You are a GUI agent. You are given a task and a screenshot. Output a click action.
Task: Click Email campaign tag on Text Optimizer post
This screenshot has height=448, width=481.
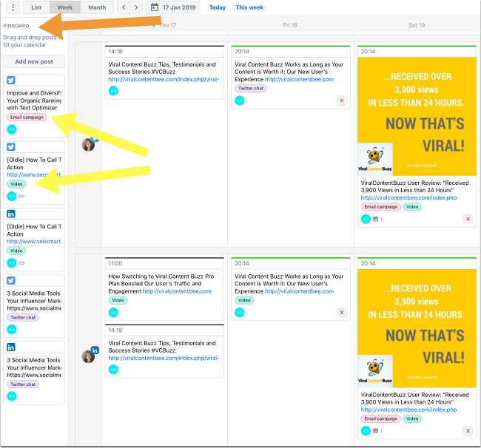(x=27, y=117)
